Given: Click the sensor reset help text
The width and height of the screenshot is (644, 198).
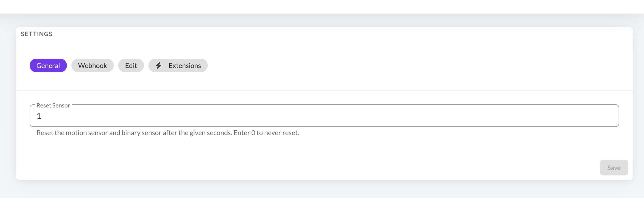Looking at the screenshot, I should [x=168, y=133].
